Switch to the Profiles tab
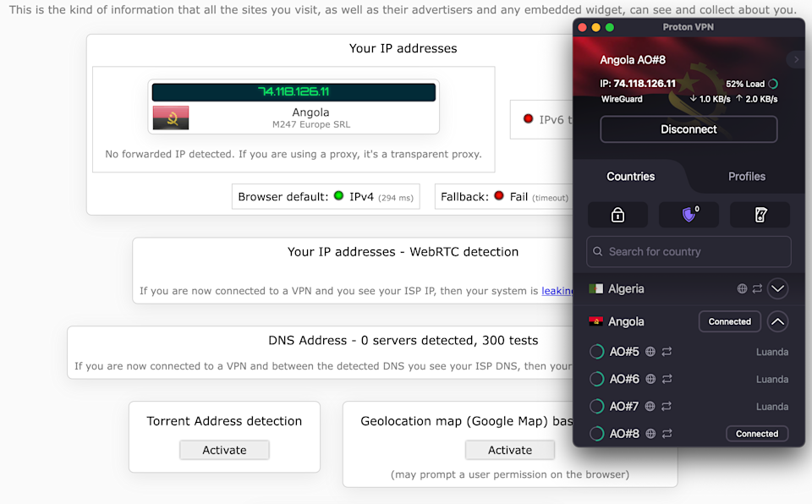Screen dimensions: 812x504 click(746, 176)
